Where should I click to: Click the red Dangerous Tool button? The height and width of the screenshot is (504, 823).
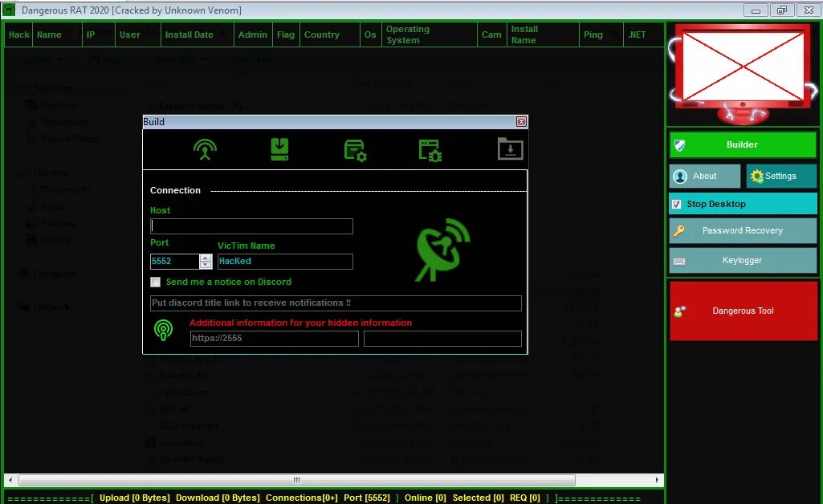click(744, 311)
